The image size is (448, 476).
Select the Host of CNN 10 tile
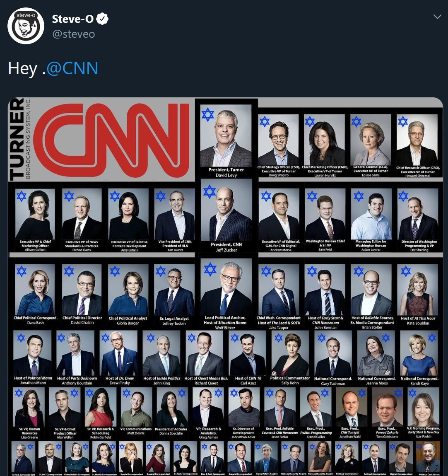[248, 358]
